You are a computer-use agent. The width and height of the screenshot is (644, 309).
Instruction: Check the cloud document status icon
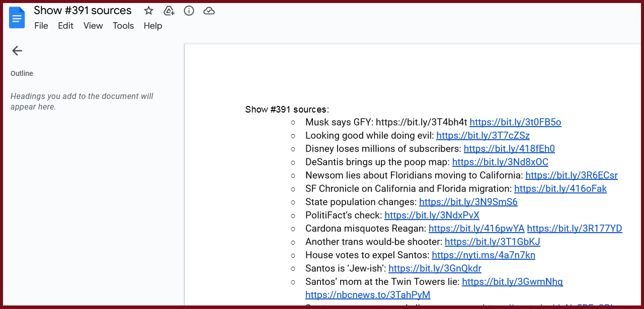click(209, 11)
